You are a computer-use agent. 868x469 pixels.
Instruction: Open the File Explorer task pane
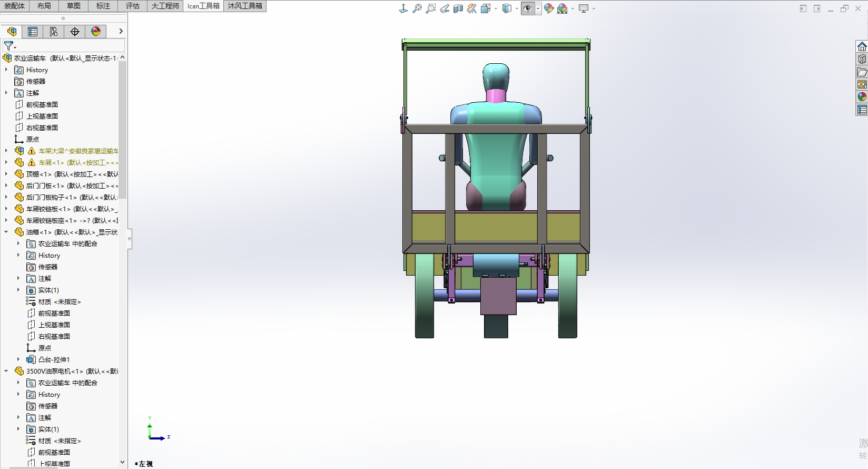tap(862, 72)
